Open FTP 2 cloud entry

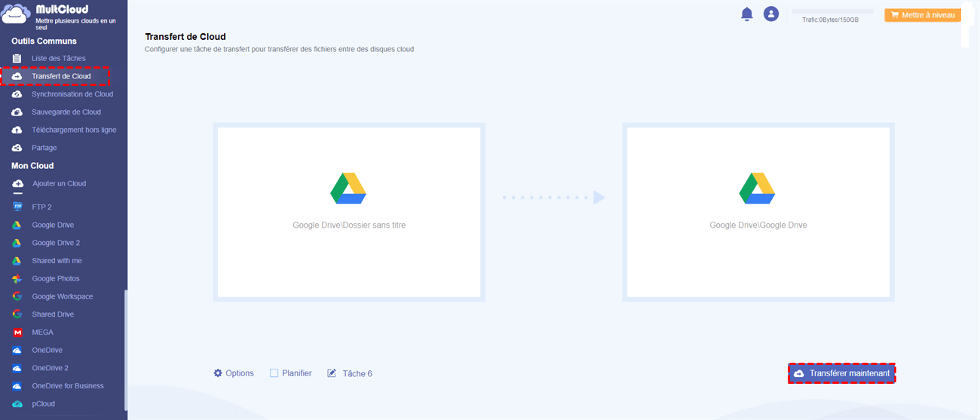point(41,207)
